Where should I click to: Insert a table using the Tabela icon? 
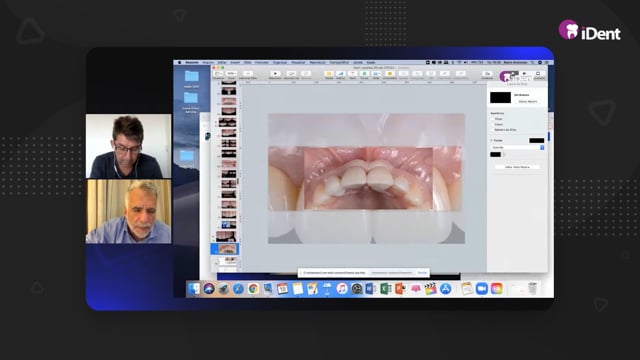(329, 74)
